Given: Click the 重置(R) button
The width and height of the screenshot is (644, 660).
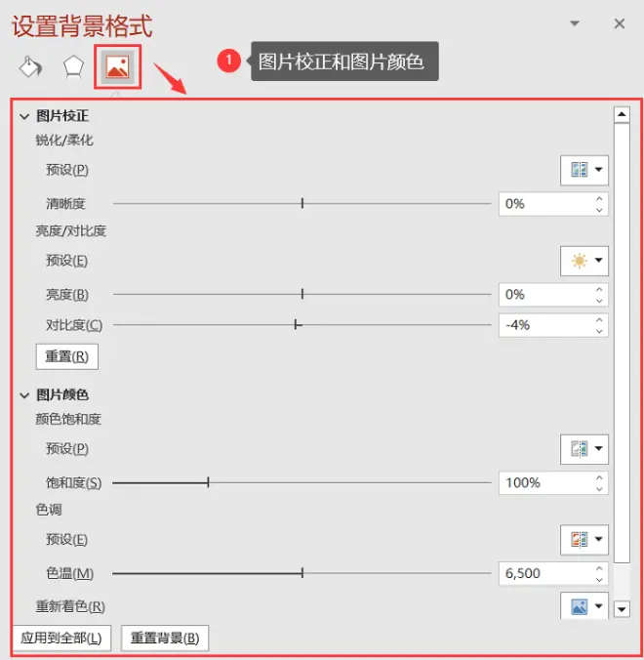Looking at the screenshot, I should tap(67, 356).
